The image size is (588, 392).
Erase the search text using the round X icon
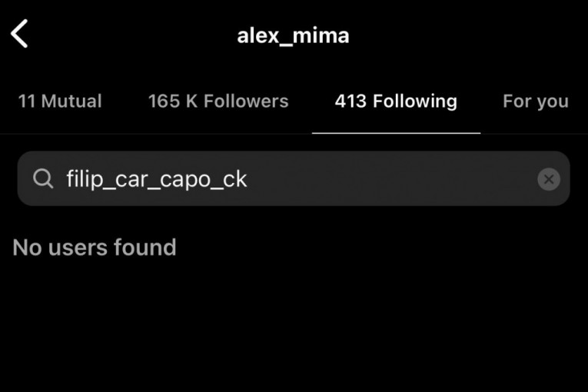pyautogui.click(x=549, y=179)
